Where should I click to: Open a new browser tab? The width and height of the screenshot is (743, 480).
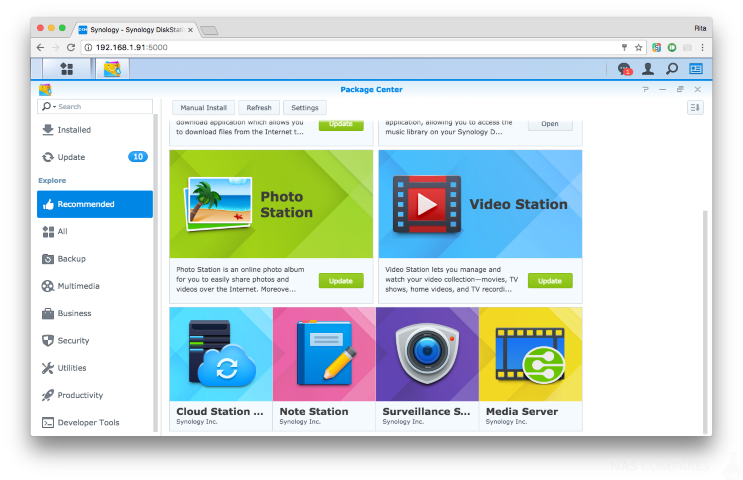pyautogui.click(x=209, y=31)
